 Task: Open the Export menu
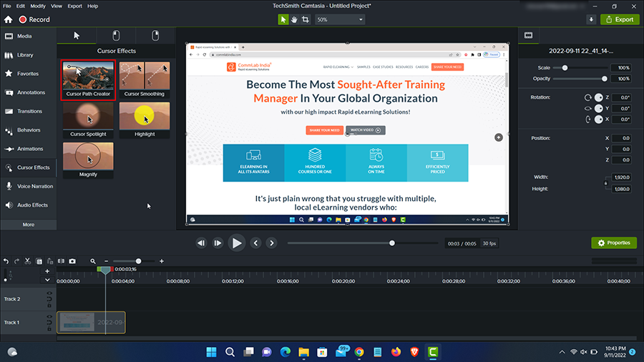point(74,6)
